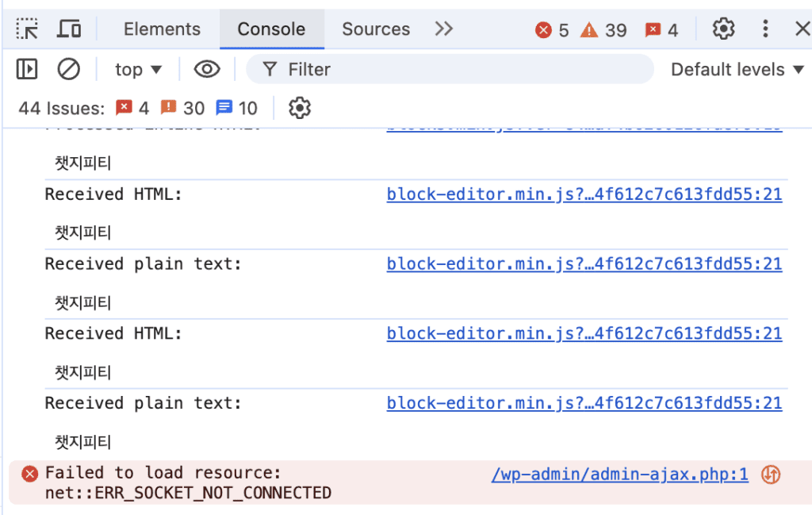Open the 'top' JavaScript context dropdown
812x515 pixels.
pos(138,69)
